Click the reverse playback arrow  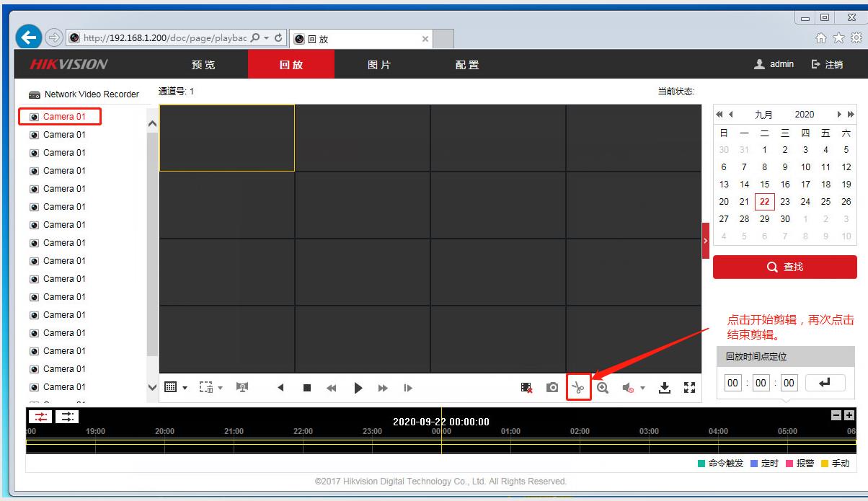point(280,388)
